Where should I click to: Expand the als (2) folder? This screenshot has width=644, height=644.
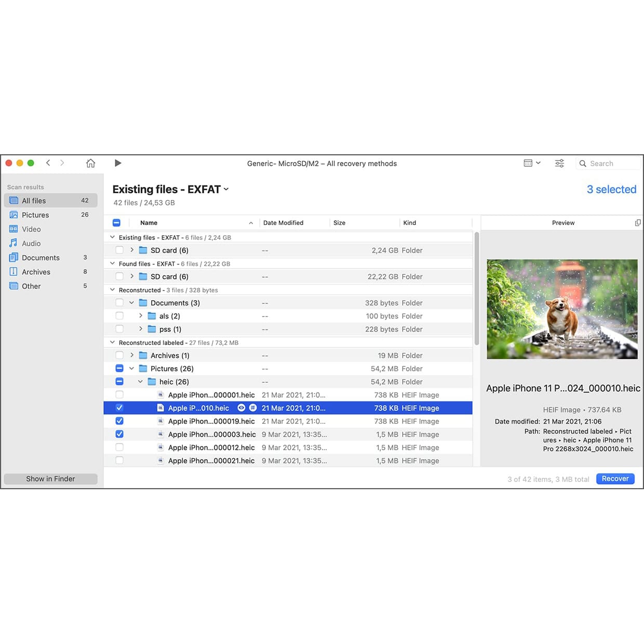[x=141, y=316]
